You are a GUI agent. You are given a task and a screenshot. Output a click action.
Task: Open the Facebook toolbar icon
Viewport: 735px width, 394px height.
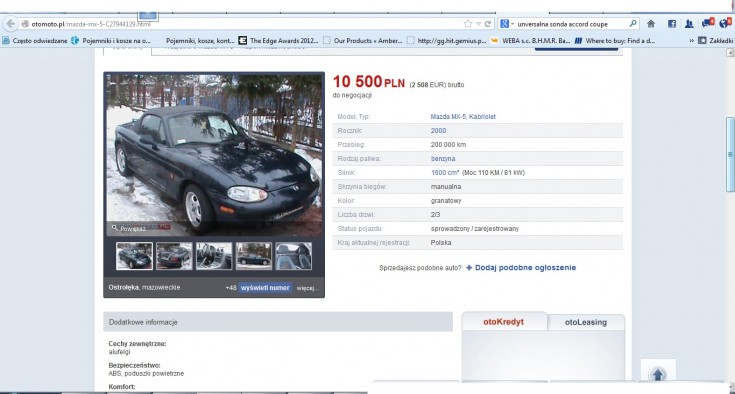(x=672, y=24)
